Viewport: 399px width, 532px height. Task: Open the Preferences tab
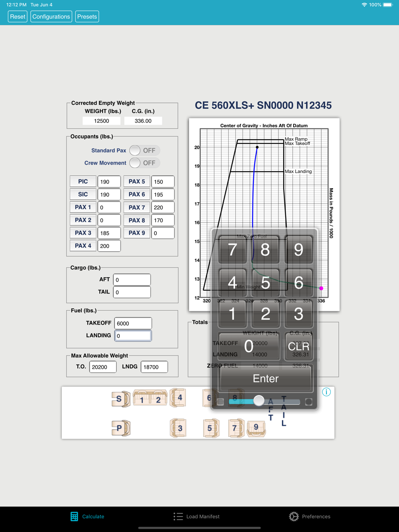[x=310, y=516]
